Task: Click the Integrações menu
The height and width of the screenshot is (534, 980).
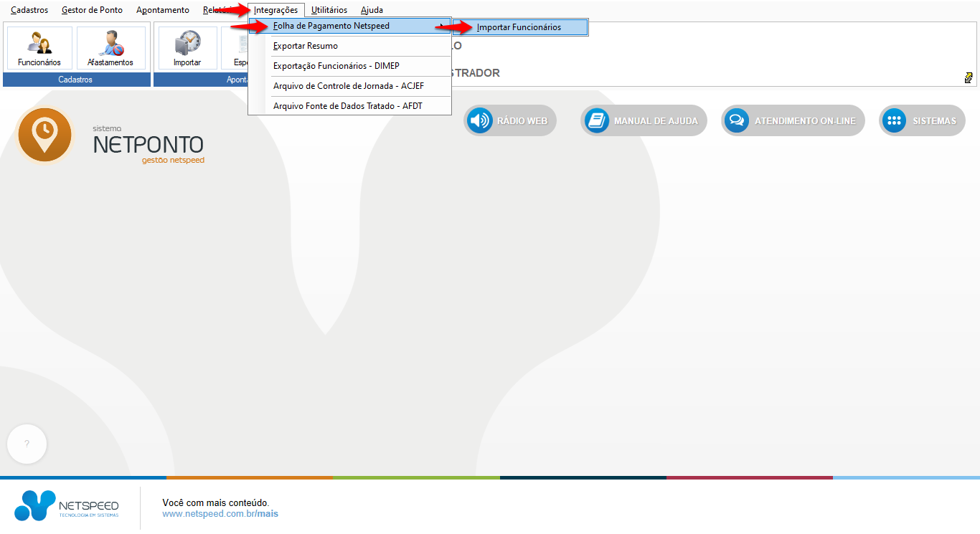Action: [275, 10]
